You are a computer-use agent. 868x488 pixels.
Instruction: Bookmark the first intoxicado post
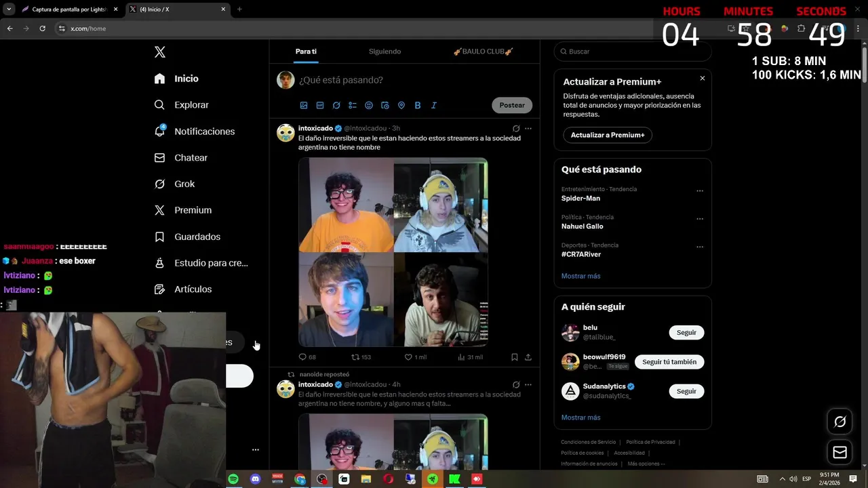515,357
